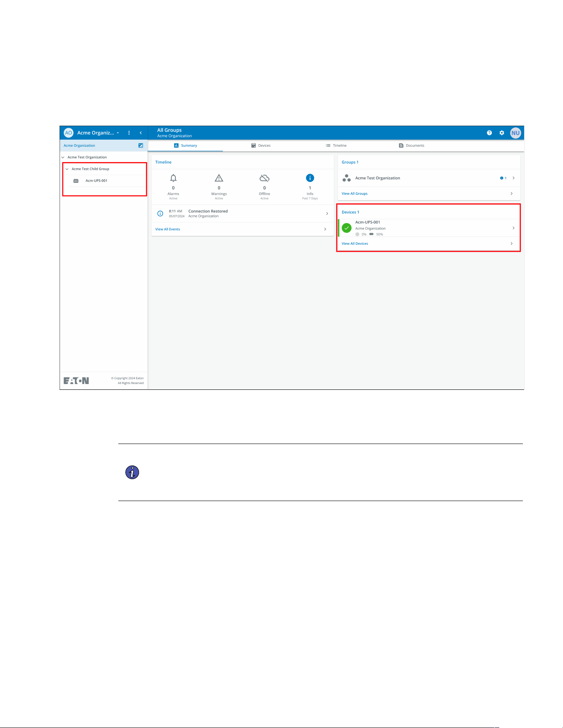The image size is (563, 728).
Task: Open Acme Test Organization in Groups card
Action: [x=378, y=178]
